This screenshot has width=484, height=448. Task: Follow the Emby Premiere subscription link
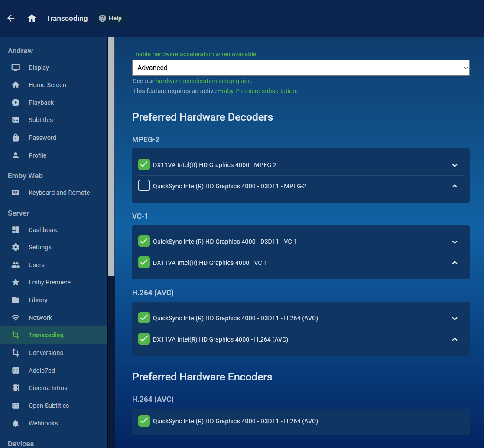[x=257, y=91]
